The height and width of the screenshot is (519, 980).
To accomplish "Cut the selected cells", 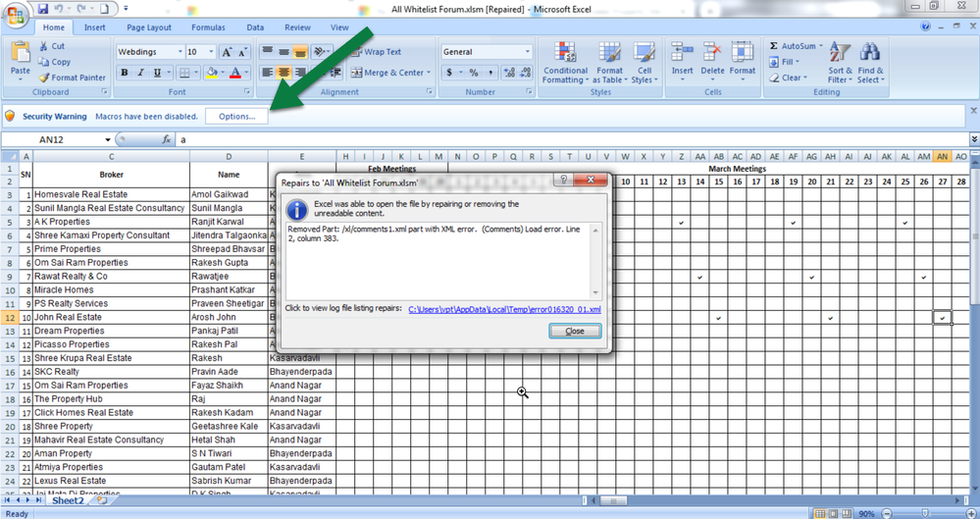I will tap(51, 46).
